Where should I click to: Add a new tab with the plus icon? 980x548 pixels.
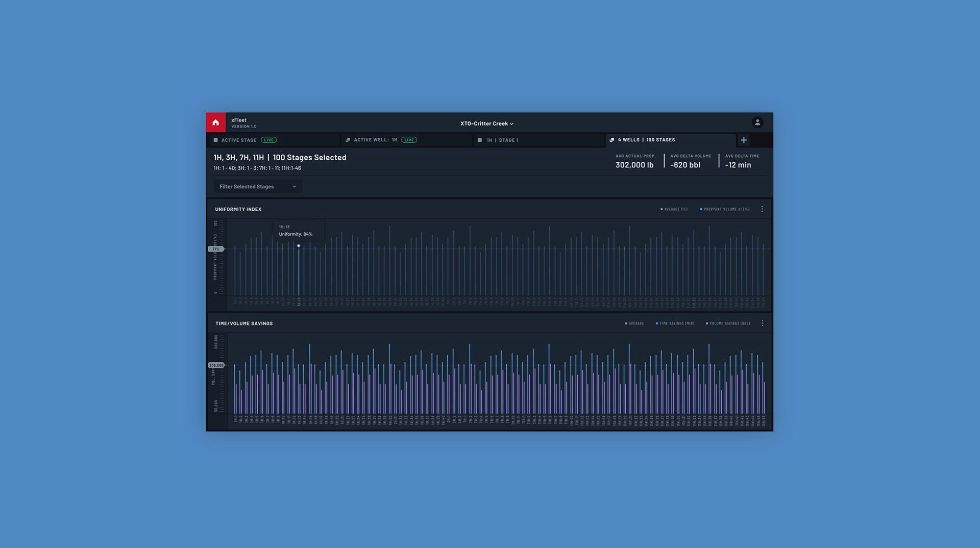click(x=744, y=140)
